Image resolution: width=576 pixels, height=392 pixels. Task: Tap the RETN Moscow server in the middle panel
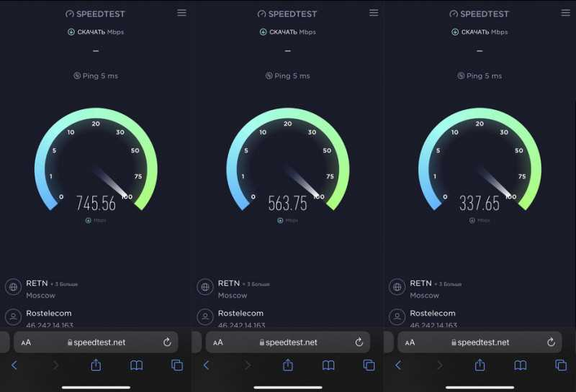[244, 289]
